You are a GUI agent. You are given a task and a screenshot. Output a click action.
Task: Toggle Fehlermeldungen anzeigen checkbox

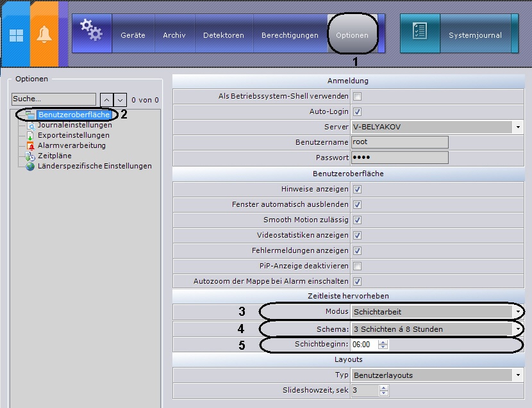point(357,250)
